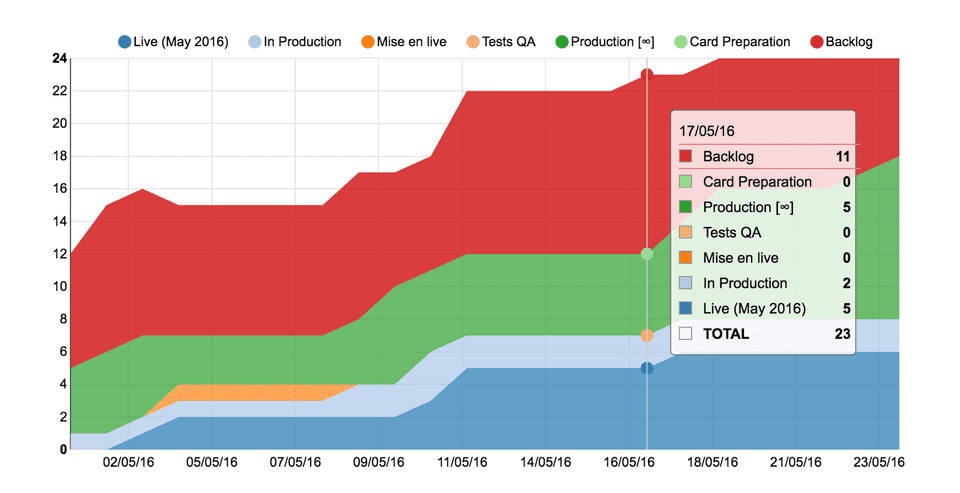
Task: Toggle the Live (May 2016) legend series
Action: pos(173,42)
